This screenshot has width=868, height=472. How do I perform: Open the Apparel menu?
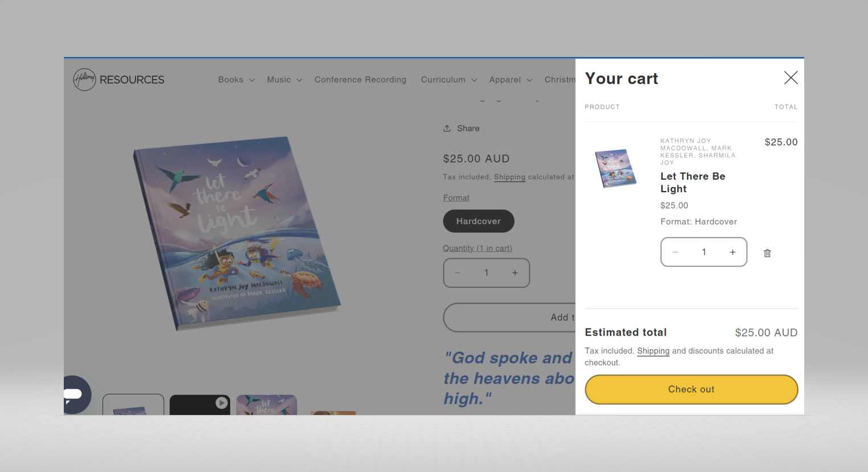coord(510,80)
